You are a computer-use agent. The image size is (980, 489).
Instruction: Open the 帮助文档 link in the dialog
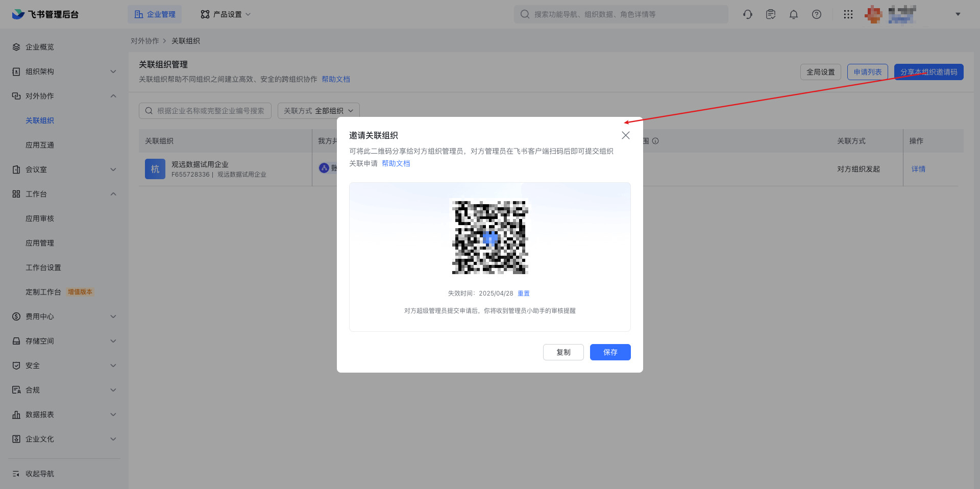(x=396, y=163)
